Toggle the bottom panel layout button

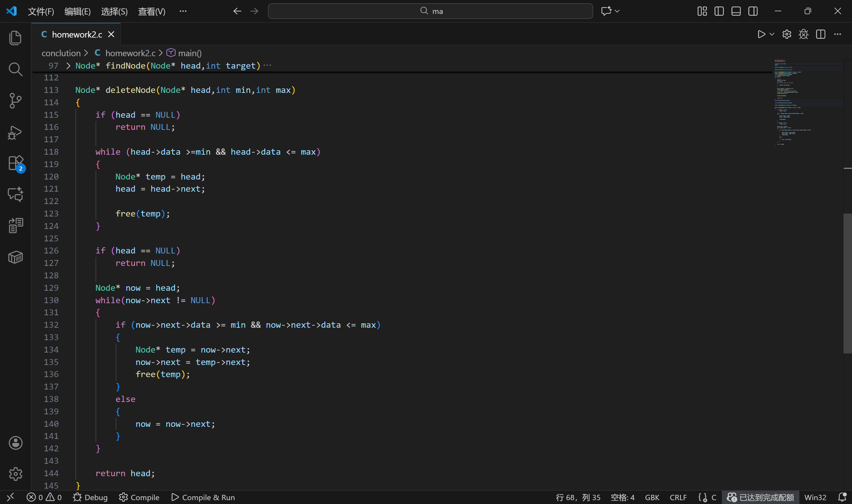click(736, 11)
